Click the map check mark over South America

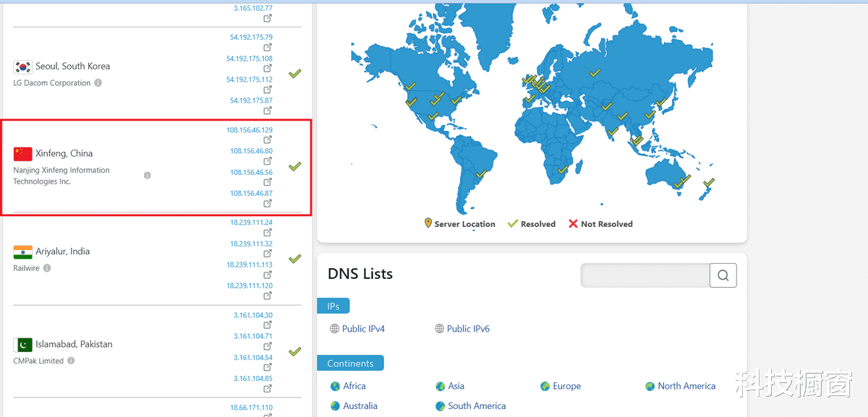481,173
